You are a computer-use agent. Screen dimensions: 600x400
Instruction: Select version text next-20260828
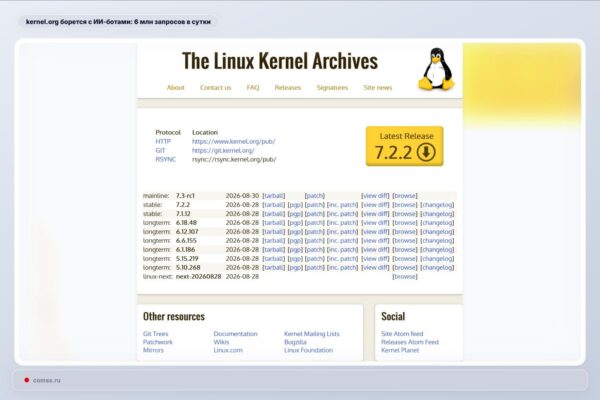click(198, 276)
